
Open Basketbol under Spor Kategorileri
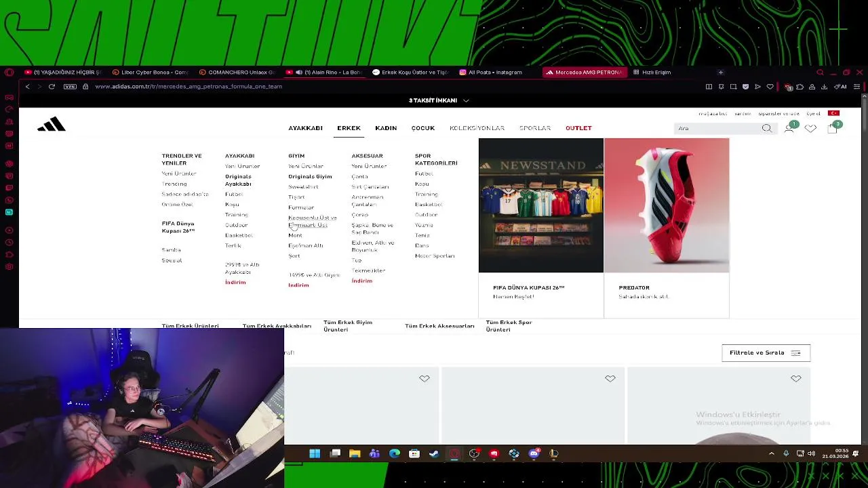click(x=428, y=204)
